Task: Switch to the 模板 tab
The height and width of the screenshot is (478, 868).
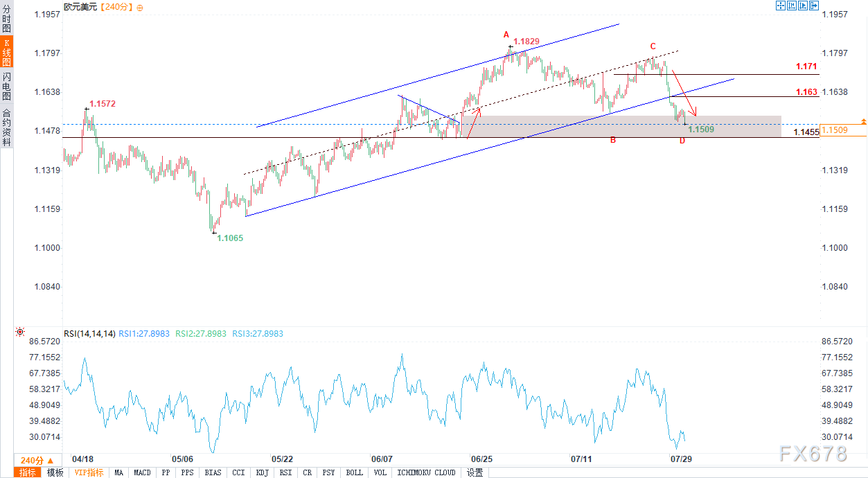Action: coord(55,472)
